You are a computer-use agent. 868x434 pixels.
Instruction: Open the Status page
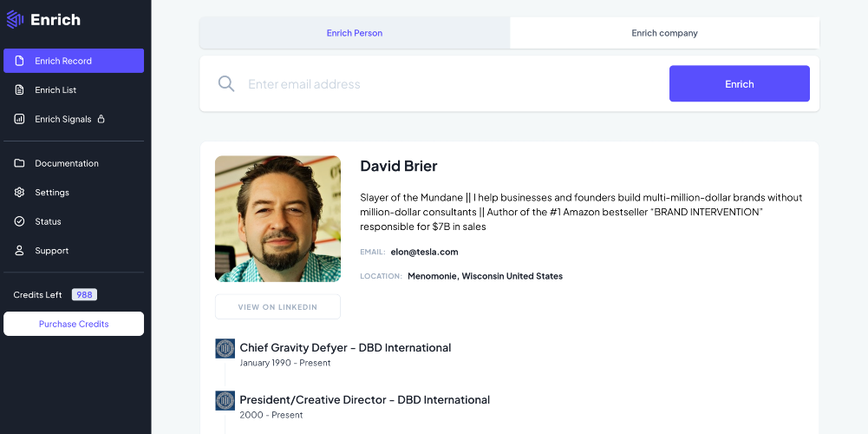point(74,221)
